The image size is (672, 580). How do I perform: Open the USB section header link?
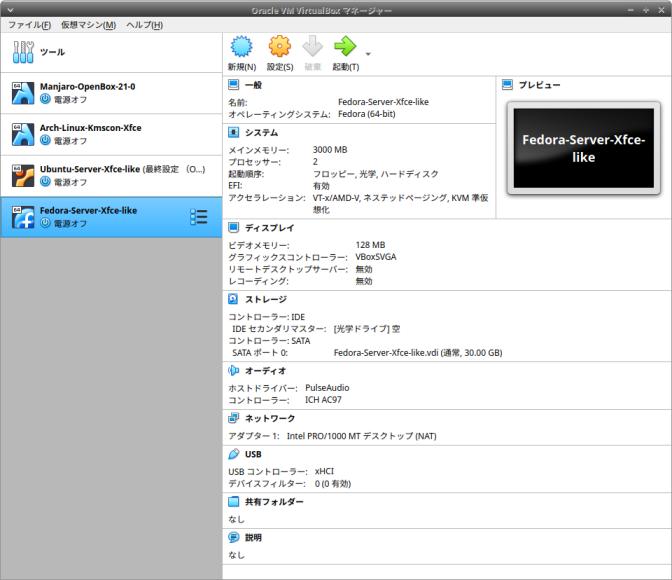click(253, 454)
